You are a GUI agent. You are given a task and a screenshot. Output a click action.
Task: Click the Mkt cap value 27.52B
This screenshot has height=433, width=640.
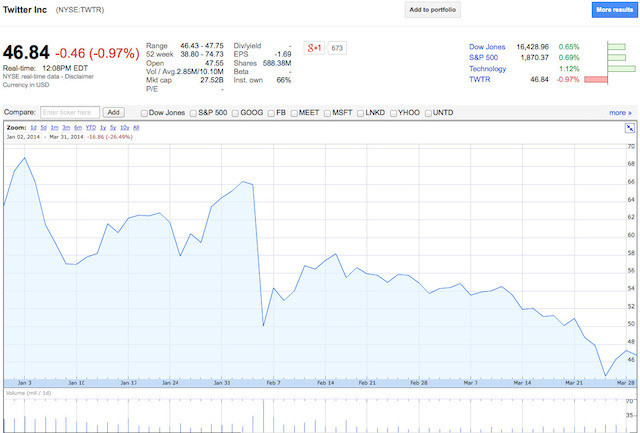click(x=212, y=80)
